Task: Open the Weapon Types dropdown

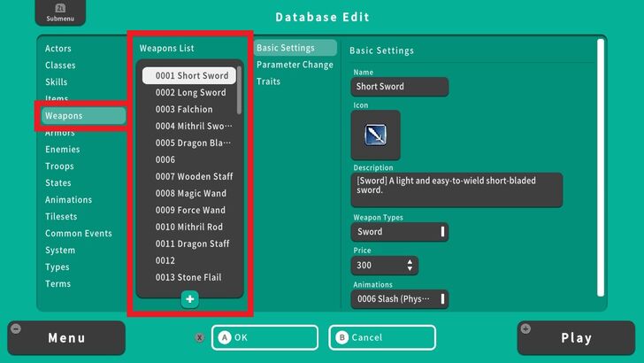Action: [399, 232]
